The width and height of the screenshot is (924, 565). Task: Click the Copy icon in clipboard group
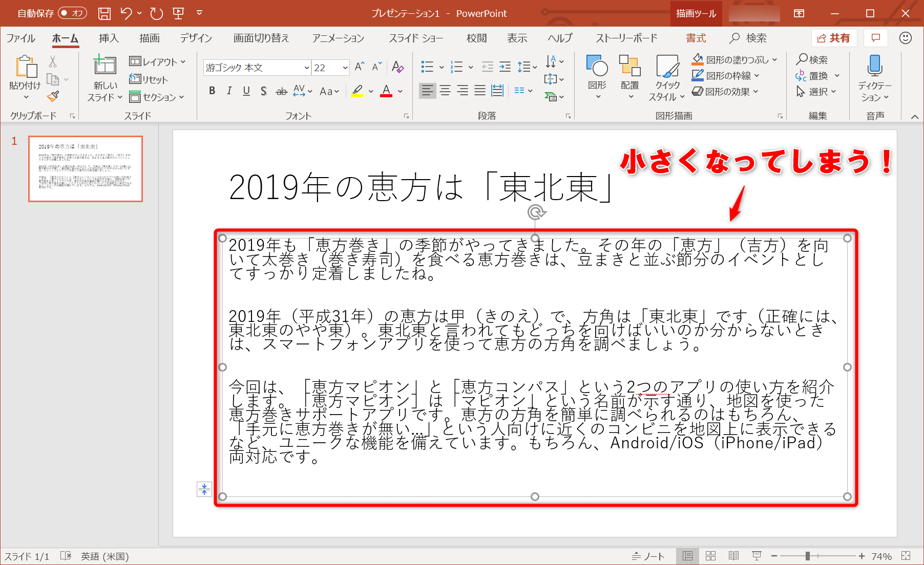point(53,79)
